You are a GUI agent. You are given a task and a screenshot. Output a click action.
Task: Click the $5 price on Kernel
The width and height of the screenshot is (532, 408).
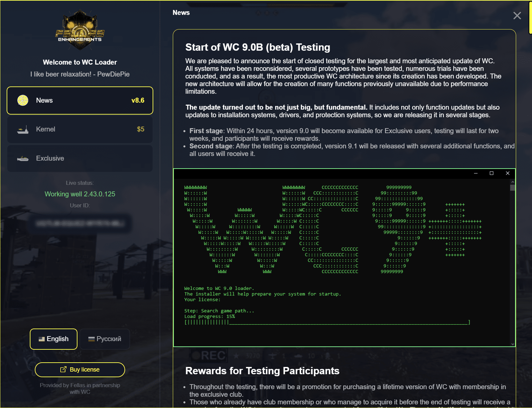[x=141, y=129]
